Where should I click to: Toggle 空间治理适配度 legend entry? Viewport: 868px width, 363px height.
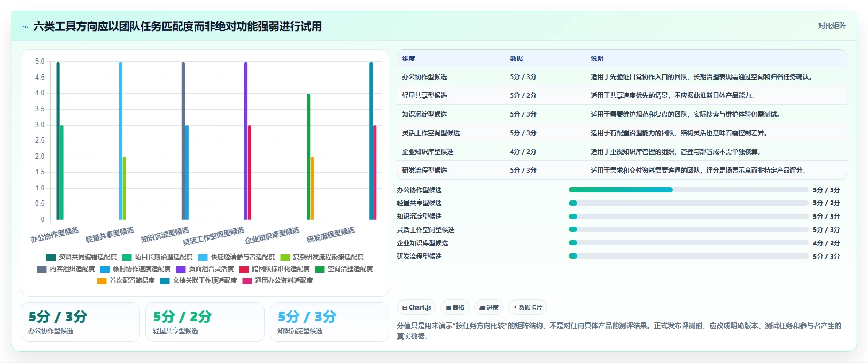344,269
